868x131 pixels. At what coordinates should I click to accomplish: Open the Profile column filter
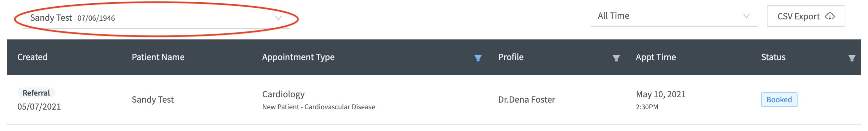616,58
